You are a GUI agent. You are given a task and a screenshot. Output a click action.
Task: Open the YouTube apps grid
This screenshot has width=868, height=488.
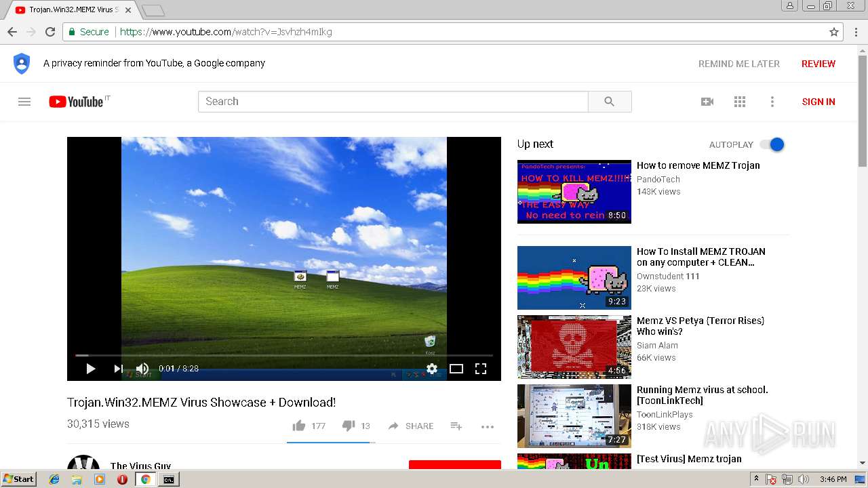point(740,102)
